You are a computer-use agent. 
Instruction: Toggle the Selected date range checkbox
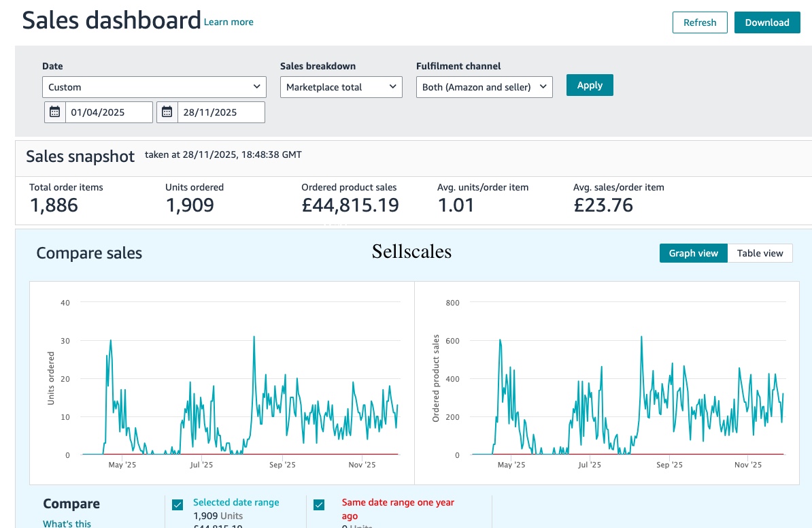(177, 505)
